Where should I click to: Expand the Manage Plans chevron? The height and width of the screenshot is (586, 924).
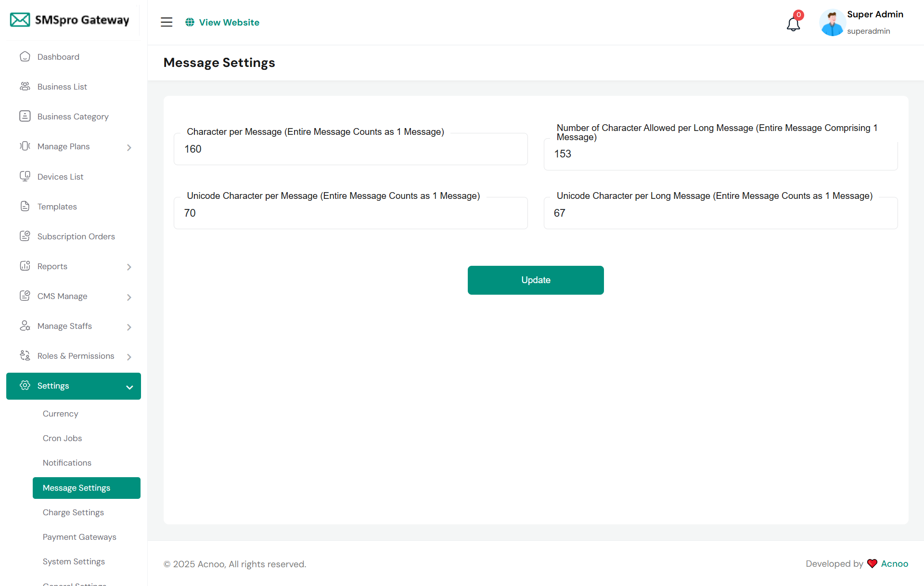[129, 147]
